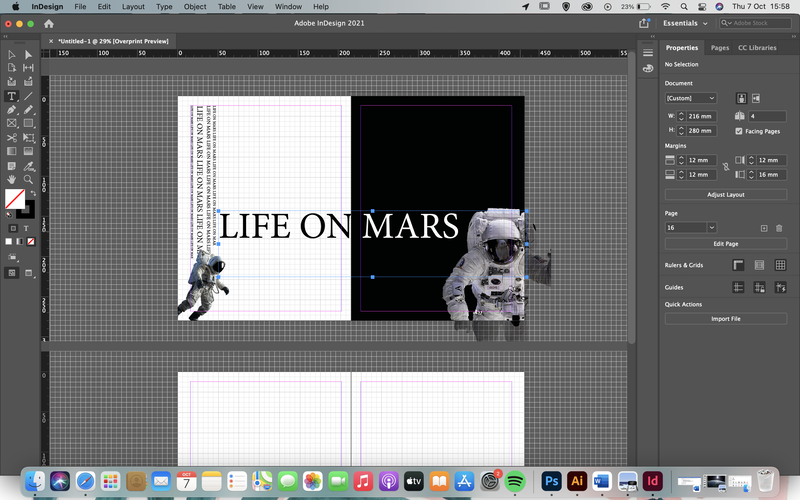Expand the page number 16 dropdown
The height and width of the screenshot is (500, 800).
[711, 228]
